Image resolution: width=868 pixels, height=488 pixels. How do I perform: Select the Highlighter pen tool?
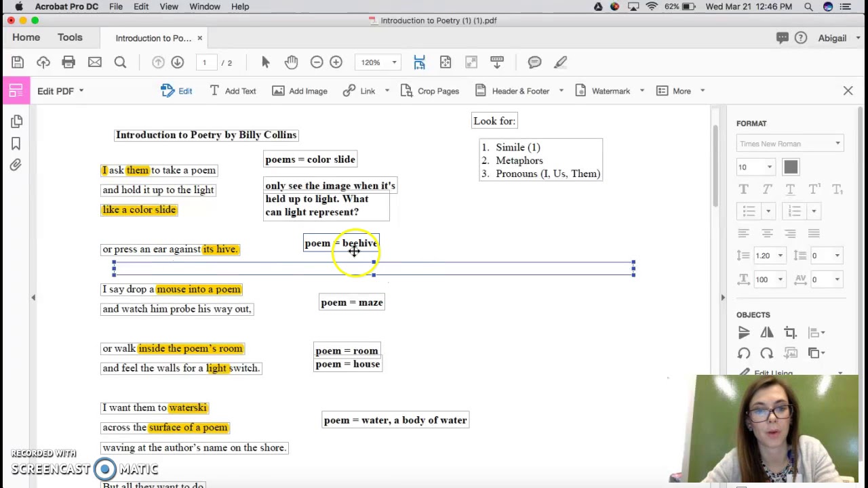click(x=560, y=62)
